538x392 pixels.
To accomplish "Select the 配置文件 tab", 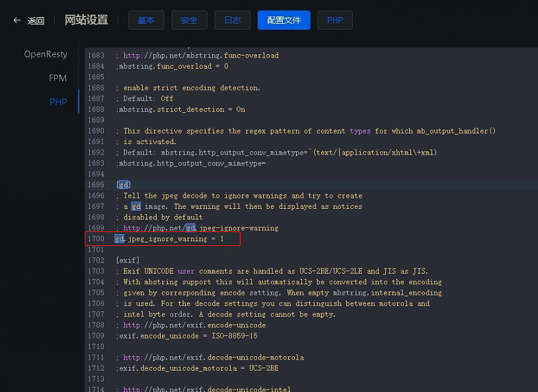I will coord(284,20).
